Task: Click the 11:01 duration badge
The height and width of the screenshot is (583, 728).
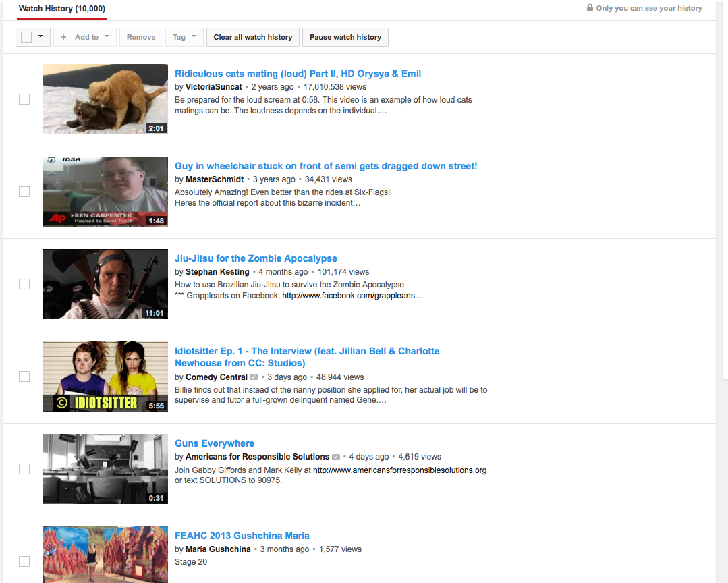Action: (154, 313)
